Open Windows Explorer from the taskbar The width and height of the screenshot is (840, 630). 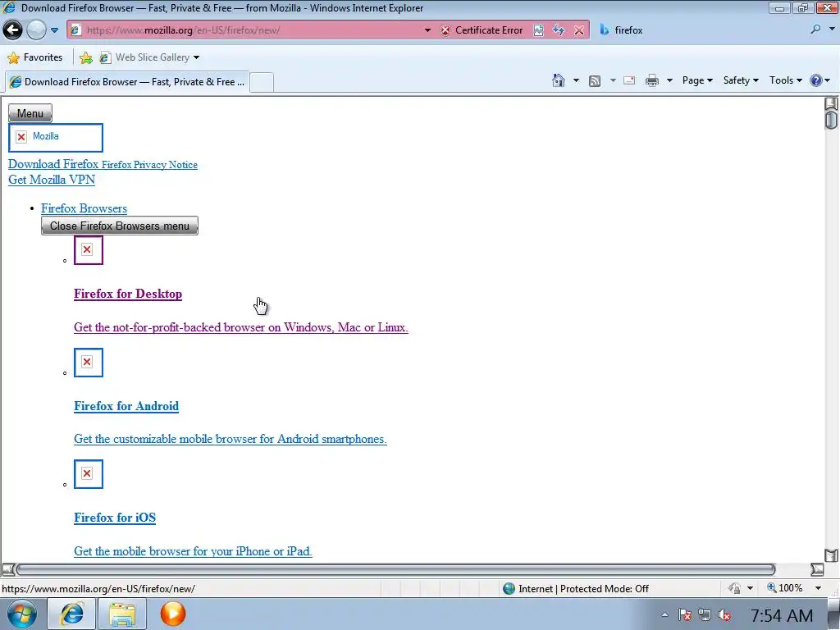(122, 614)
